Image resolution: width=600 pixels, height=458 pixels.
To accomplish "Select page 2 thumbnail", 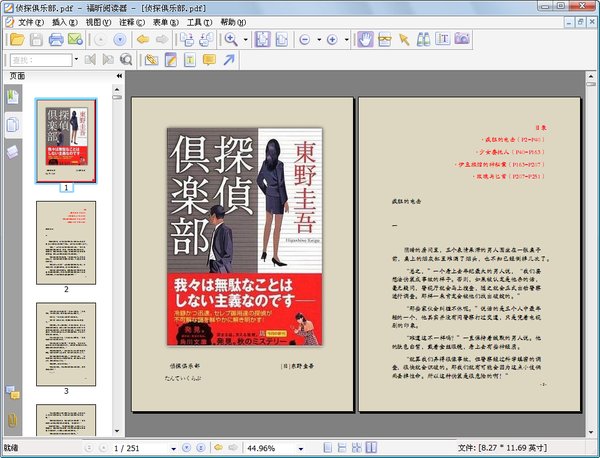I will click(66, 241).
